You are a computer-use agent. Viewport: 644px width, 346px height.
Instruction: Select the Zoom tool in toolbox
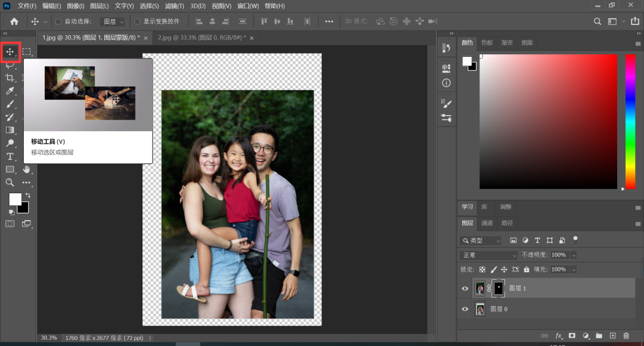10,183
